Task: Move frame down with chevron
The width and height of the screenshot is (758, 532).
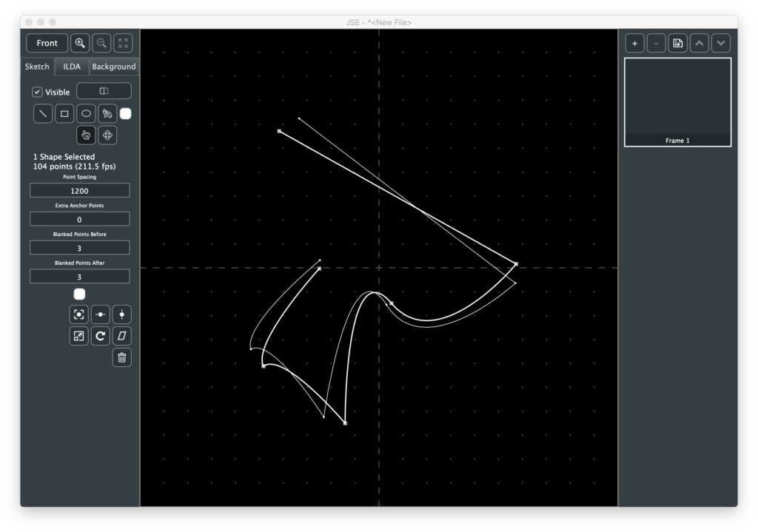Action: click(x=721, y=43)
